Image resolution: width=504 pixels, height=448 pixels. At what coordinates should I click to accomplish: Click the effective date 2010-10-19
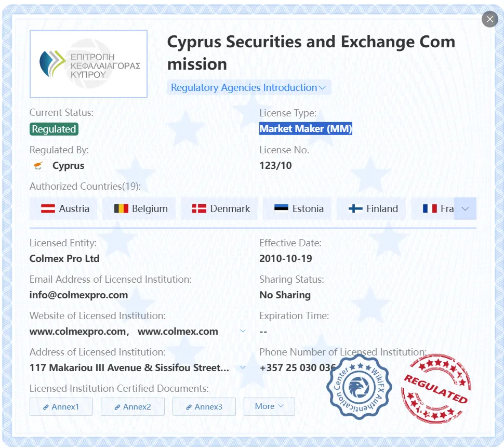[286, 259]
